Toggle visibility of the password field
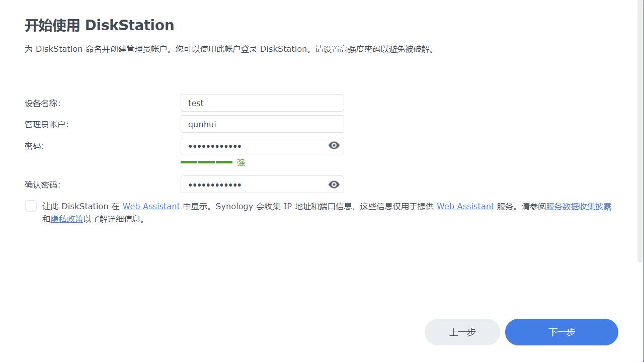 coord(334,145)
